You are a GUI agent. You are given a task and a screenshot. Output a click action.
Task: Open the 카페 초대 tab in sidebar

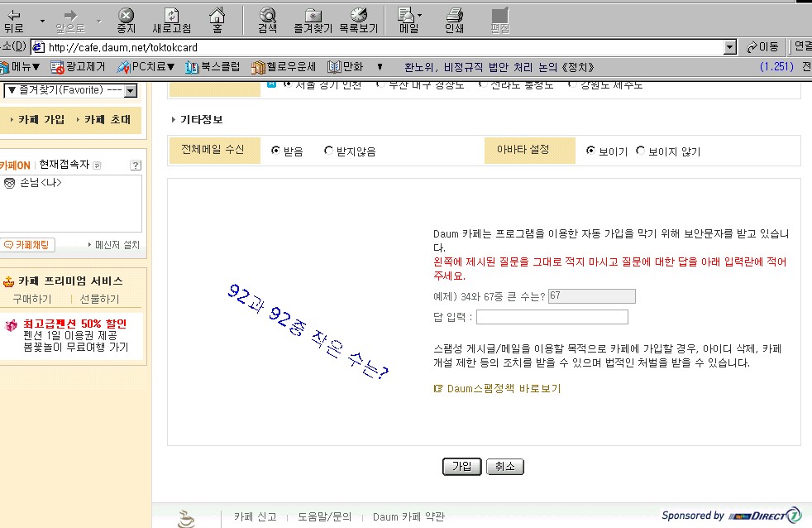click(x=107, y=119)
